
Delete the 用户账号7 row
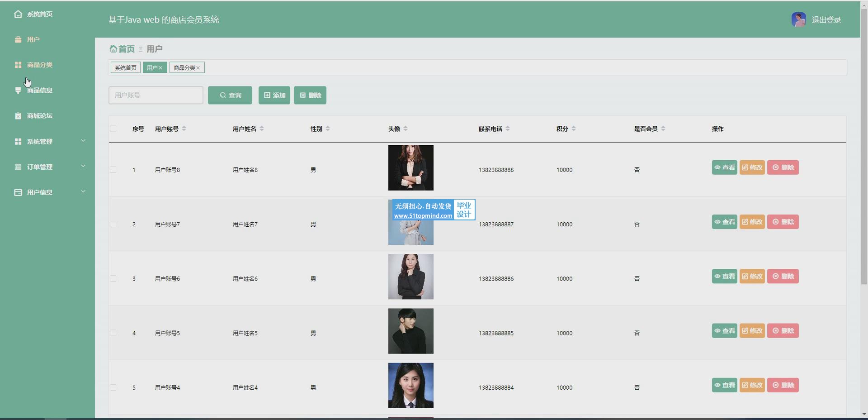pyautogui.click(x=783, y=222)
